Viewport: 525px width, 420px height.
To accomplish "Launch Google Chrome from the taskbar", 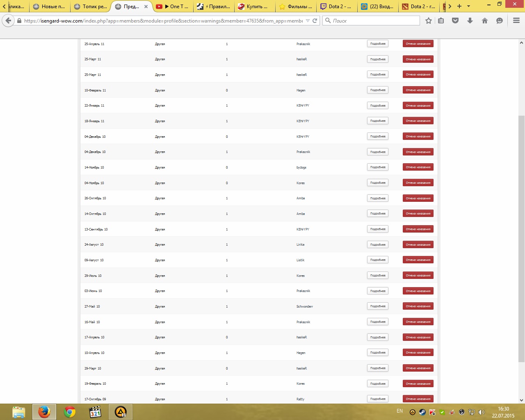I will coord(70,412).
